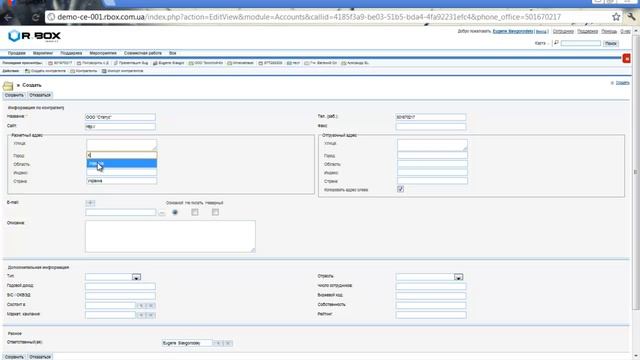Click the Рейтинг input field
Viewport: 640px width, 360px height.
coord(431,315)
